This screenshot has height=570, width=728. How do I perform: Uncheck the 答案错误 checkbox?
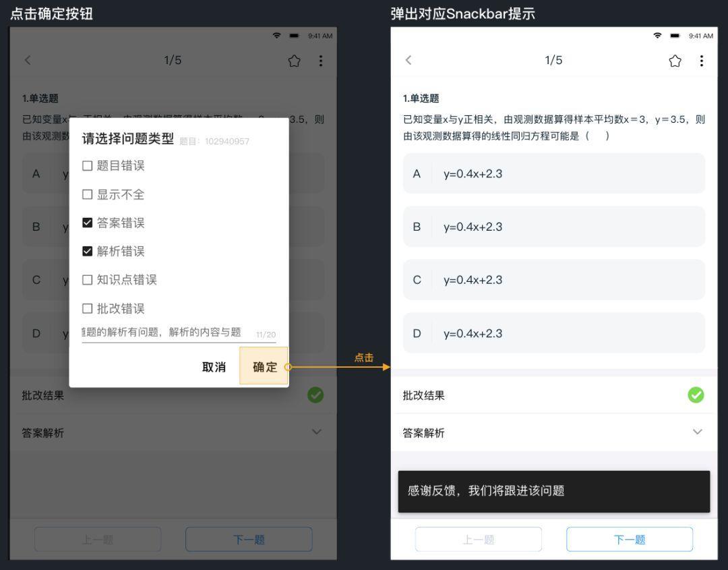[87, 223]
